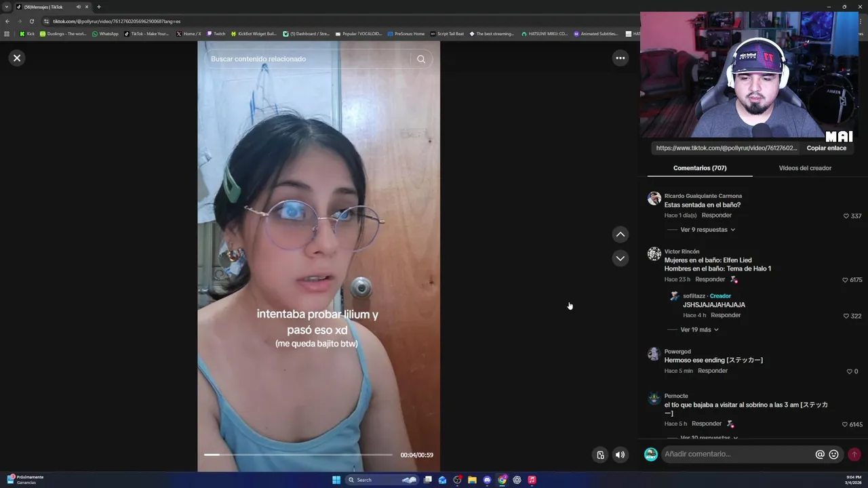Open the PreSonus: Home bookmark

point(406,33)
